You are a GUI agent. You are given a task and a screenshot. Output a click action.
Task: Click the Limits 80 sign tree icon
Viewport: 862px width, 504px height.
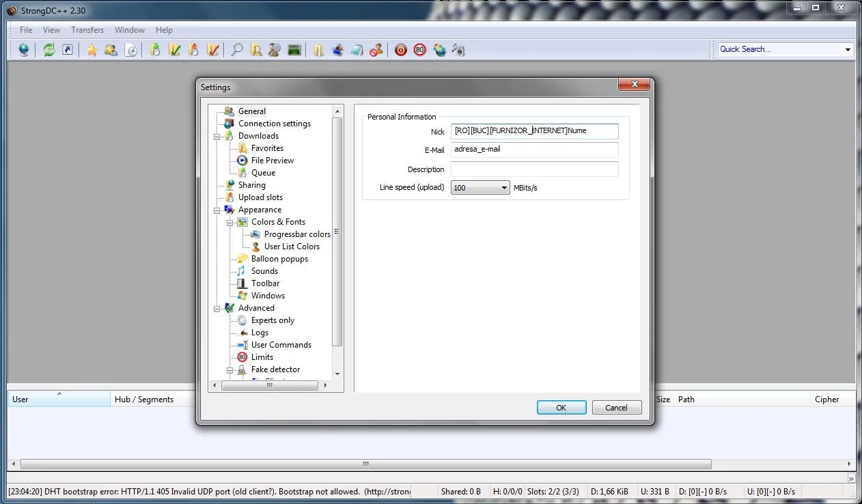pos(242,357)
